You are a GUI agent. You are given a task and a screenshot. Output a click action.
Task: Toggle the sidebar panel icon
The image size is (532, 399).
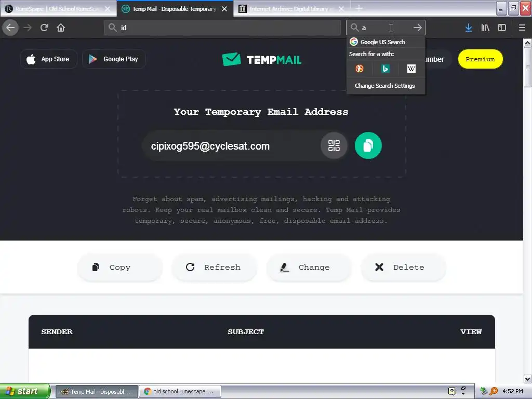(502, 28)
